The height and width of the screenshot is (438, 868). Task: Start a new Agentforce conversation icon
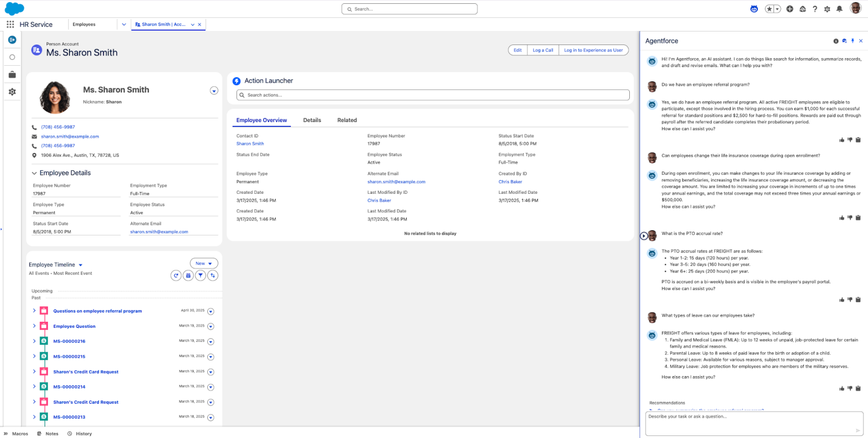[845, 41]
